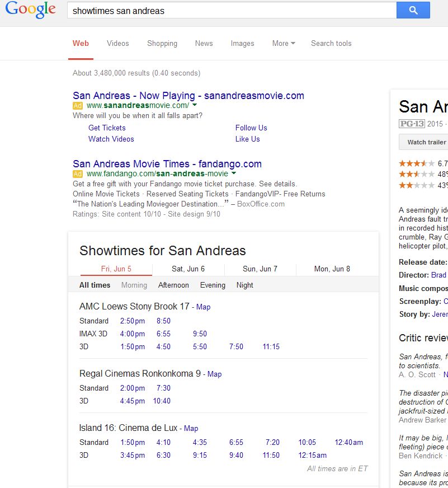Open Search tools
The height and width of the screenshot is (488, 448).
pyautogui.click(x=331, y=43)
